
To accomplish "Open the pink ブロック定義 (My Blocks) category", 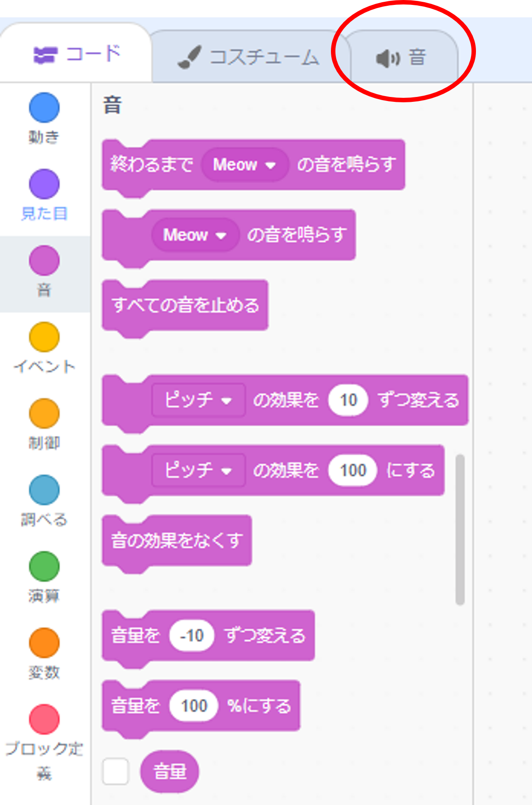I will point(44,720).
